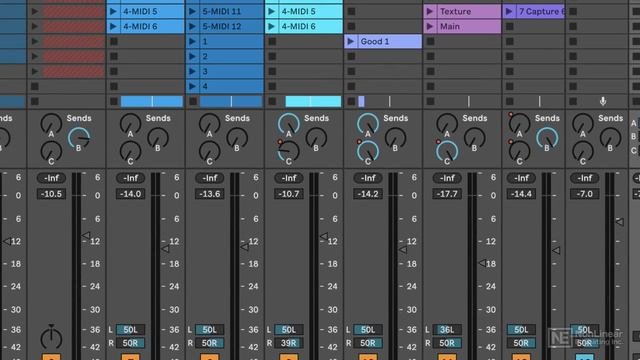Reset the -Inf peak level above -7.0
Screen dimensions: 640x360
pyautogui.click(x=584, y=178)
